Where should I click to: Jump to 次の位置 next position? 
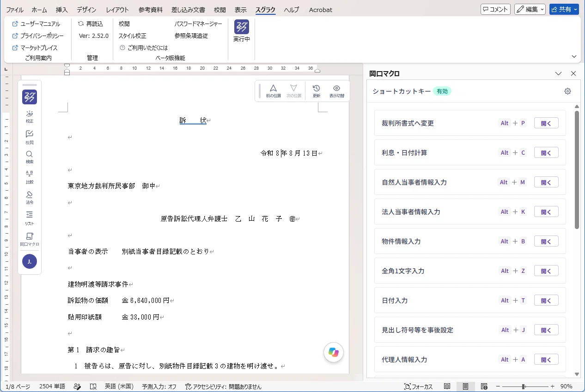tap(293, 91)
